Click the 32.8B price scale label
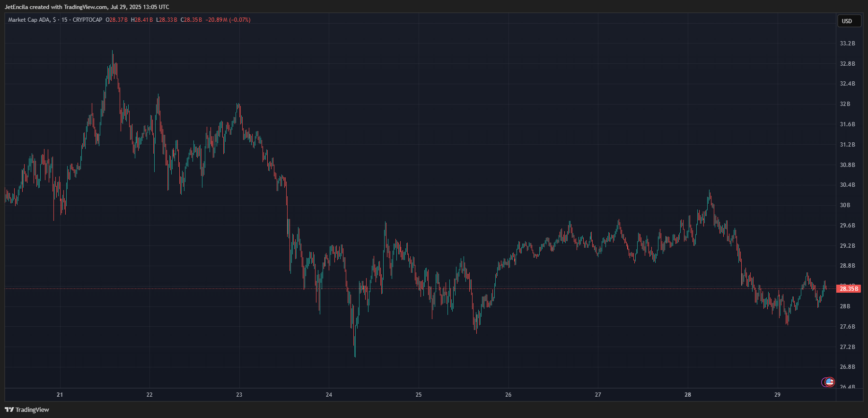This screenshot has width=868, height=418. (847, 64)
